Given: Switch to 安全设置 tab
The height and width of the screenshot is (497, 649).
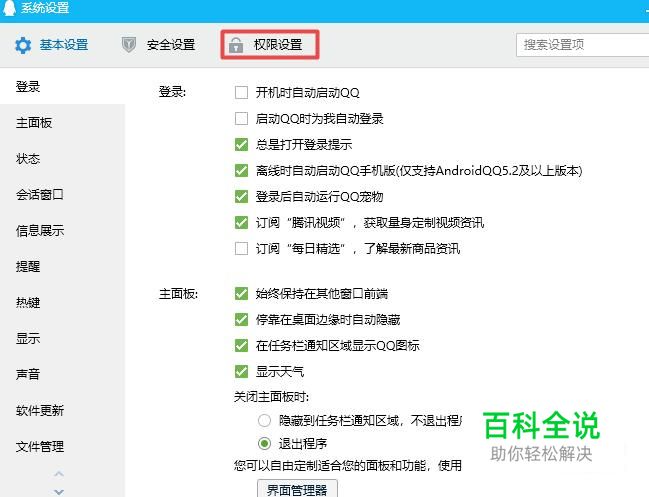Looking at the screenshot, I should (x=159, y=45).
